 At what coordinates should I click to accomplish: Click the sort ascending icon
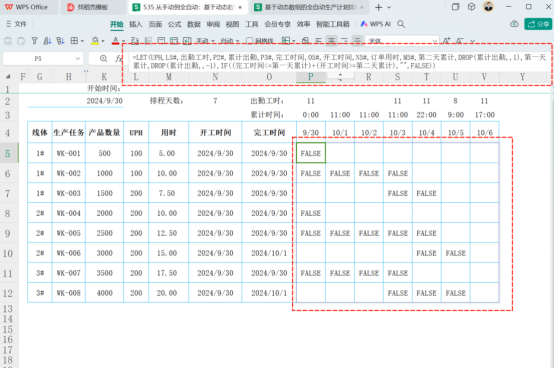47,41
